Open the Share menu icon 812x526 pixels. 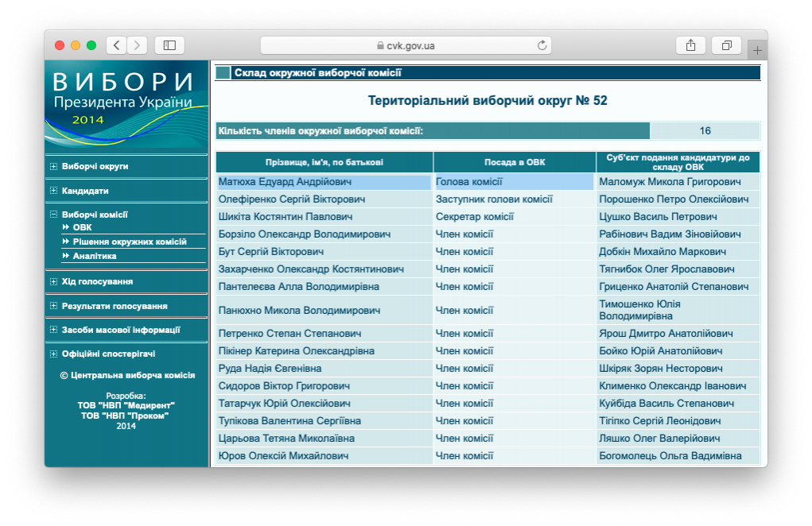[690, 45]
